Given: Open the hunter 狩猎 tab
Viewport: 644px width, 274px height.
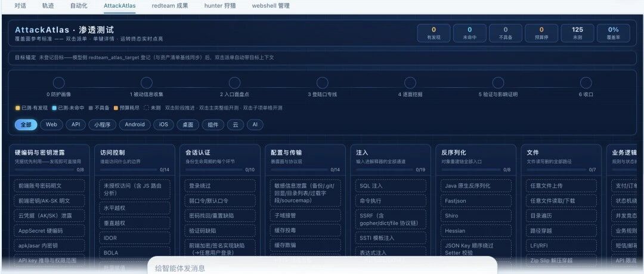Looking at the screenshot, I should coord(219,6).
